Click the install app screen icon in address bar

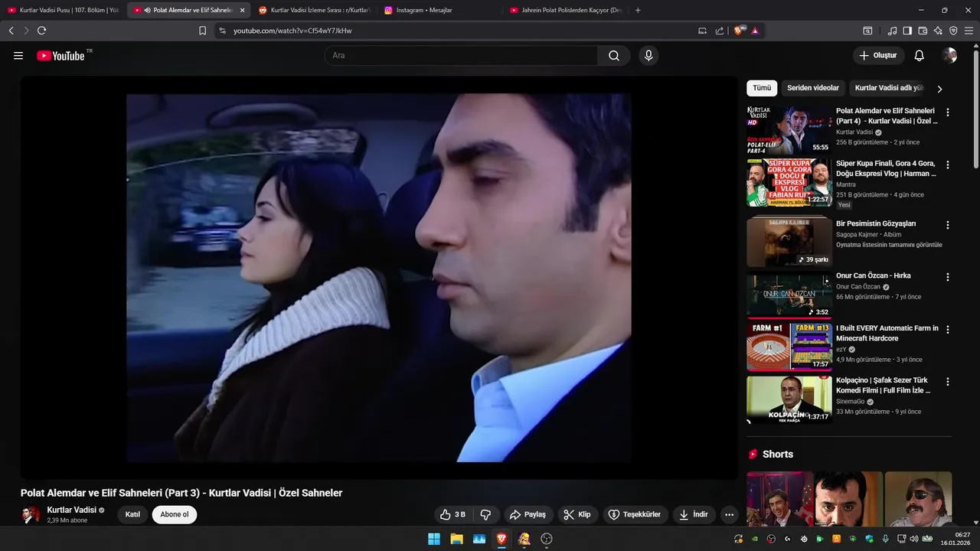[x=702, y=31]
